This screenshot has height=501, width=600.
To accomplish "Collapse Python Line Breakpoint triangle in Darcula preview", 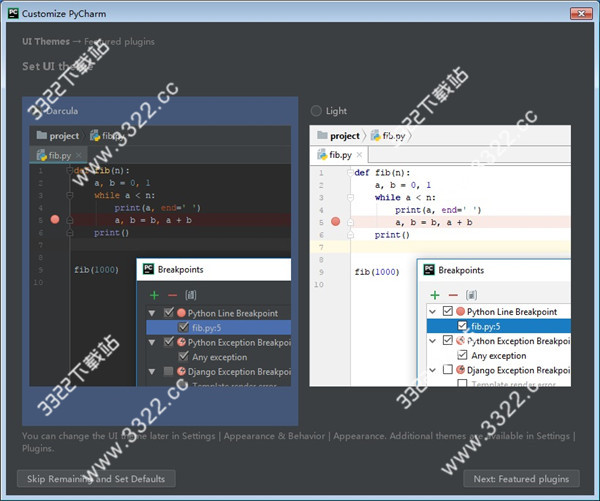I will tap(152, 313).
